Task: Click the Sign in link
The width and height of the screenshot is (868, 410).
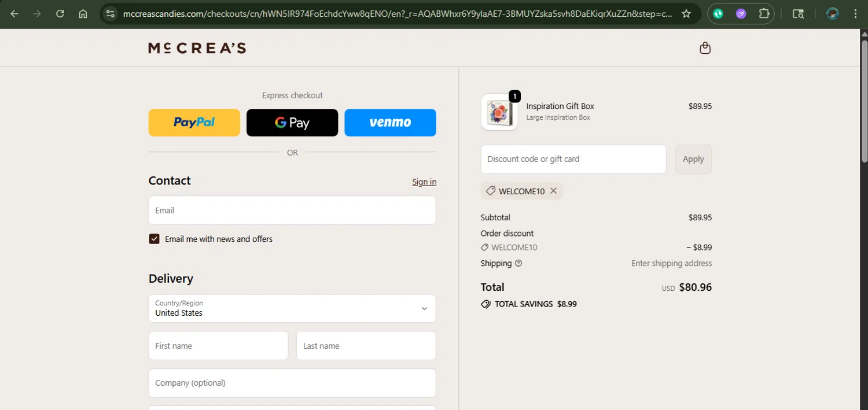Action: click(424, 182)
